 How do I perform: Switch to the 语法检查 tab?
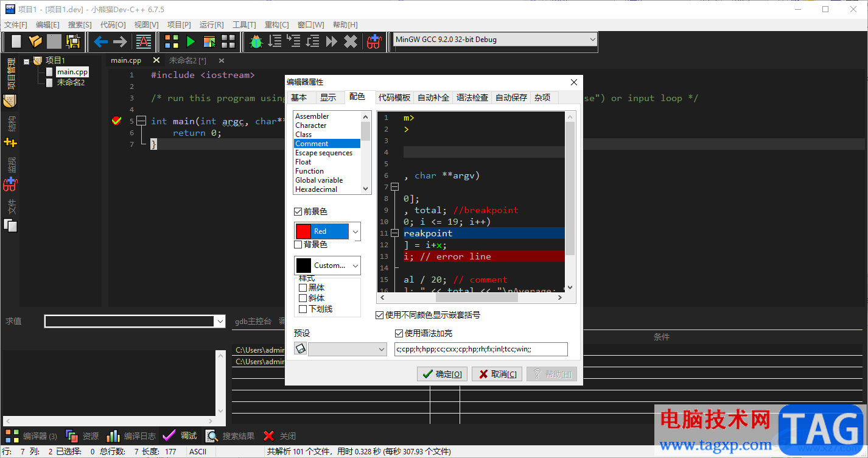click(472, 97)
